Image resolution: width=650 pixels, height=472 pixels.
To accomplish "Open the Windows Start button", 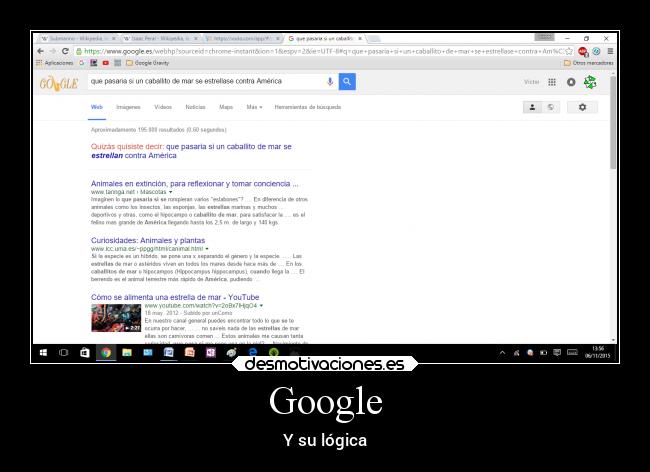I will pyautogui.click(x=43, y=353).
